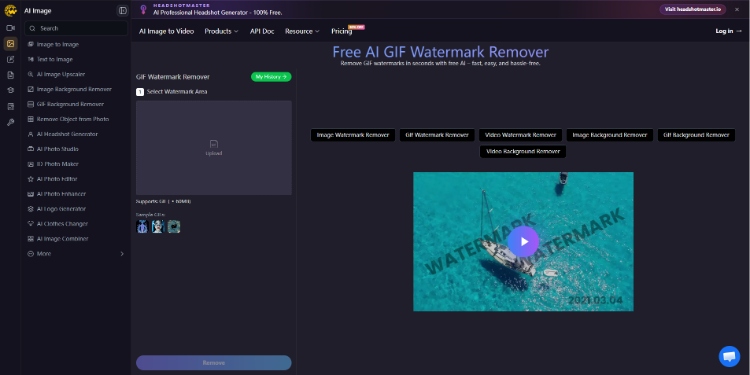Open My History

tap(271, 77)
